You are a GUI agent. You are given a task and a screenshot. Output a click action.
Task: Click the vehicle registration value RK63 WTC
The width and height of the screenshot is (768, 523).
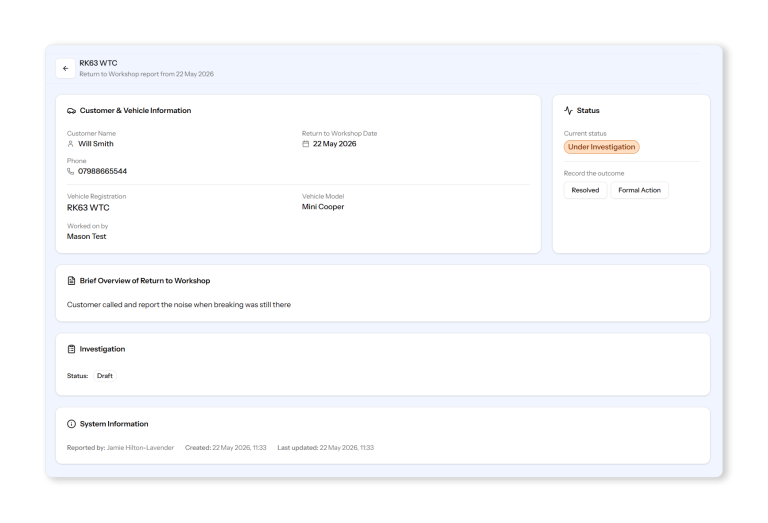coord(88,208)
